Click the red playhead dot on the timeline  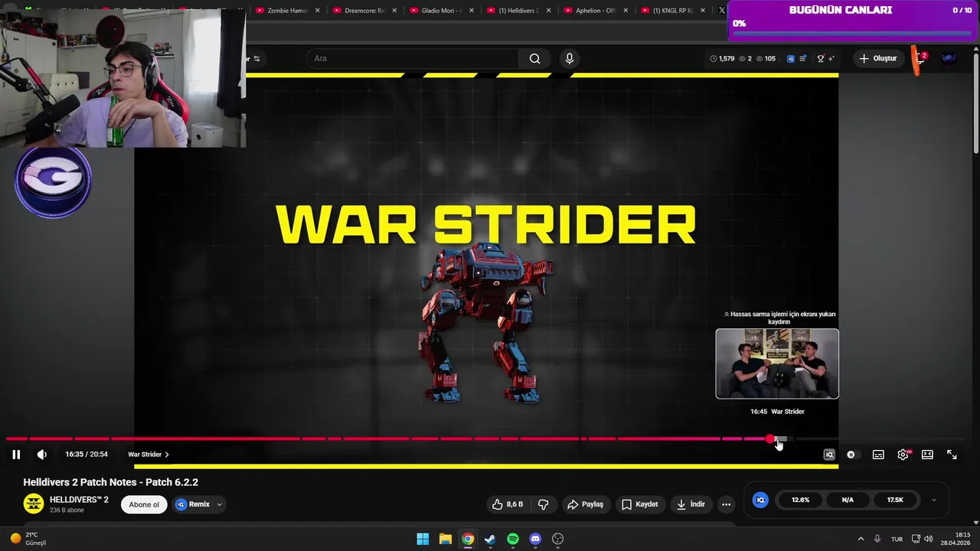(x=770, y=439)
